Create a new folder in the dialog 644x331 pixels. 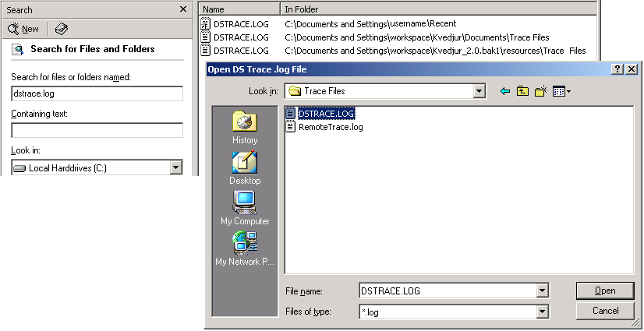(x=541, y=91)
